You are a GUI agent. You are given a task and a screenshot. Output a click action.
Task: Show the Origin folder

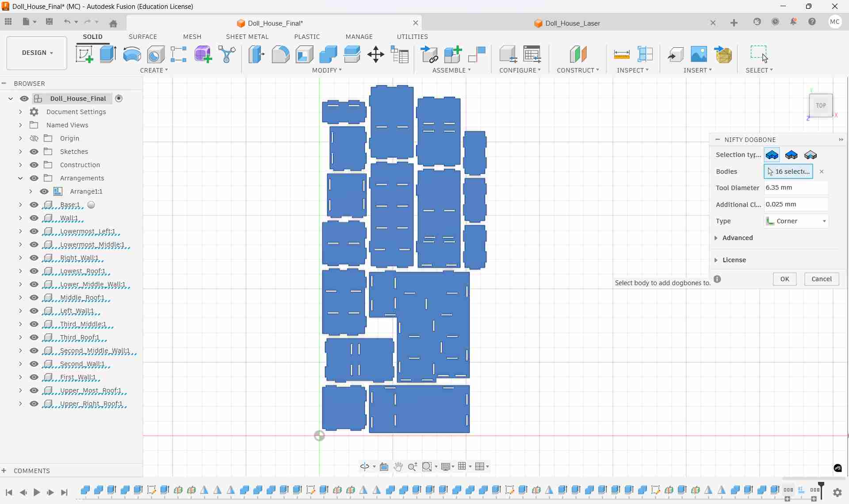pos(34,138)
